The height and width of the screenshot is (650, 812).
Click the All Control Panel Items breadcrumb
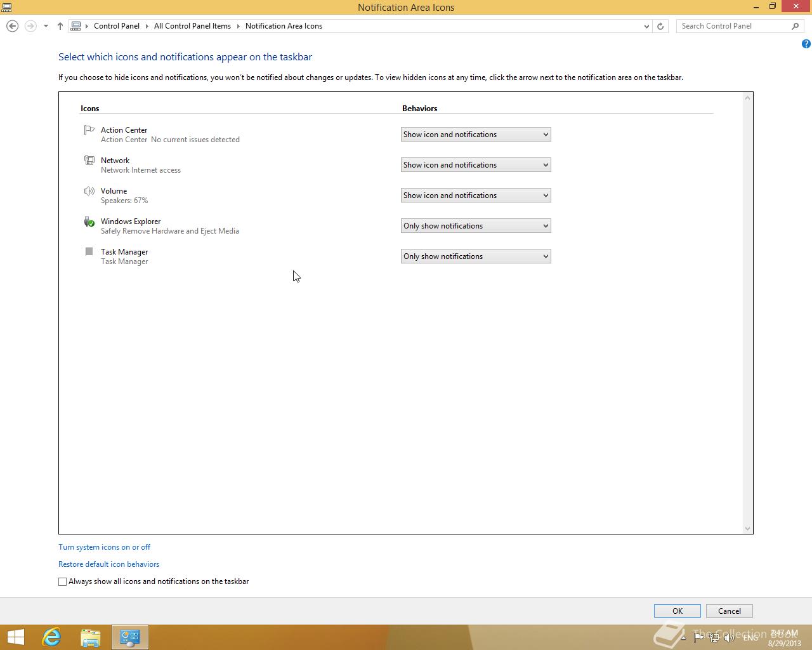point(192,26)
